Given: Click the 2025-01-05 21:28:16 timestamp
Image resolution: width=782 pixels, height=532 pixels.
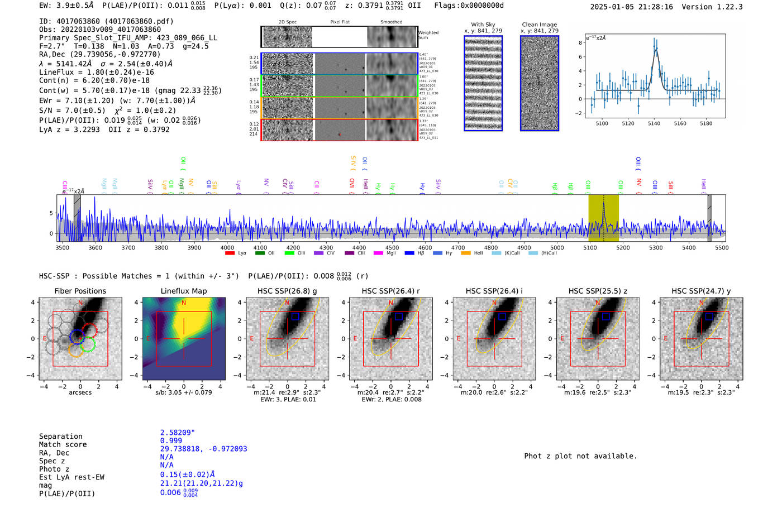Looking at the screenshot, I should pos(632,7).
